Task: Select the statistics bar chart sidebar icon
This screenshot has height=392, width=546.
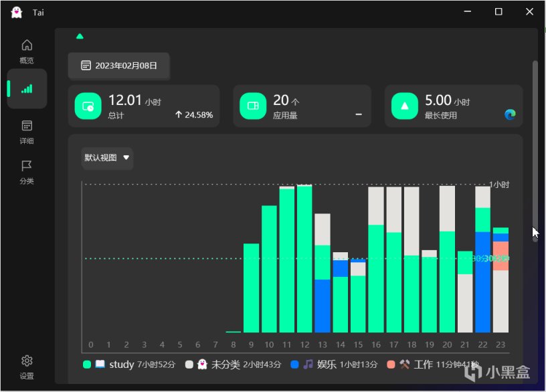Action: pyautogui.click(x=27, y=89)
